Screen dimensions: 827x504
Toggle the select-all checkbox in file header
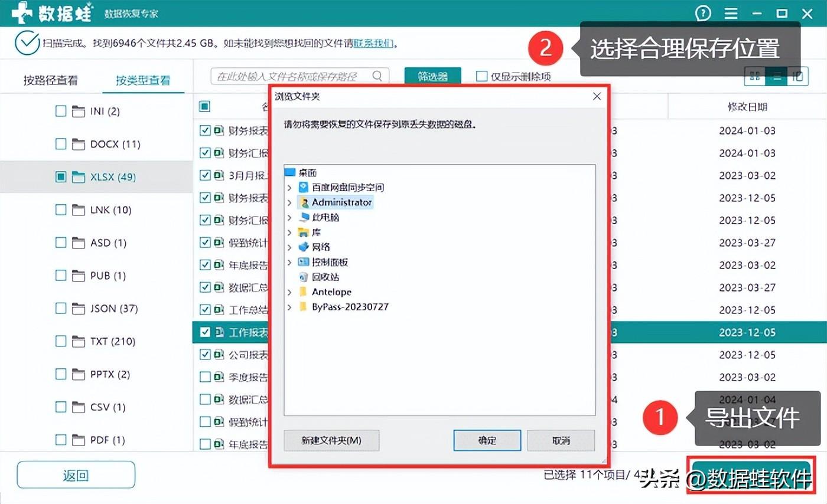(204, 106)
